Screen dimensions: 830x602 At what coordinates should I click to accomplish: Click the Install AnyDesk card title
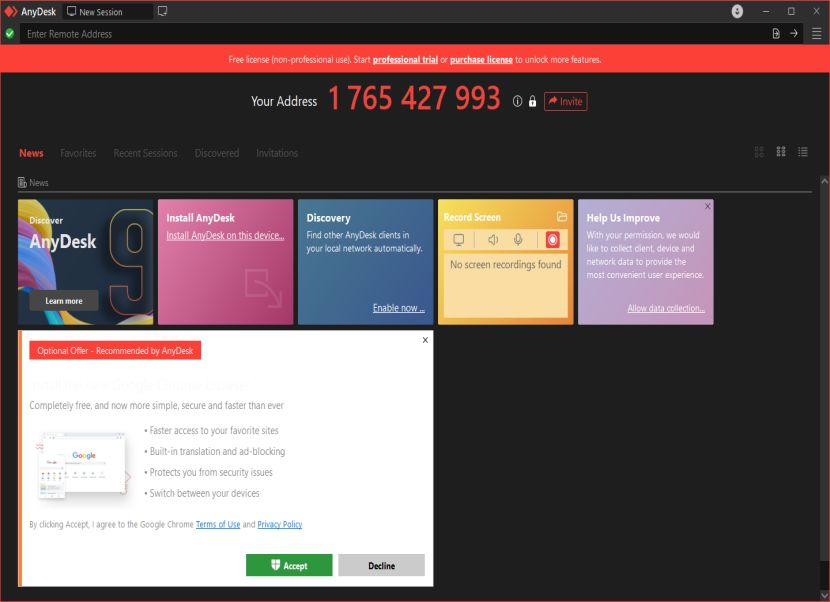click(200, 218)
